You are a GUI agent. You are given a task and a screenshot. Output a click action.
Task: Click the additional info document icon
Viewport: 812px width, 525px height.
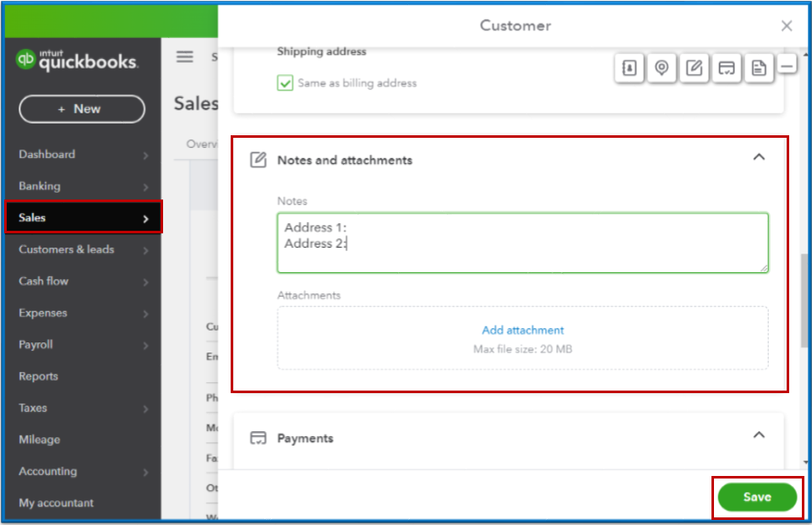tap(758, 68)
